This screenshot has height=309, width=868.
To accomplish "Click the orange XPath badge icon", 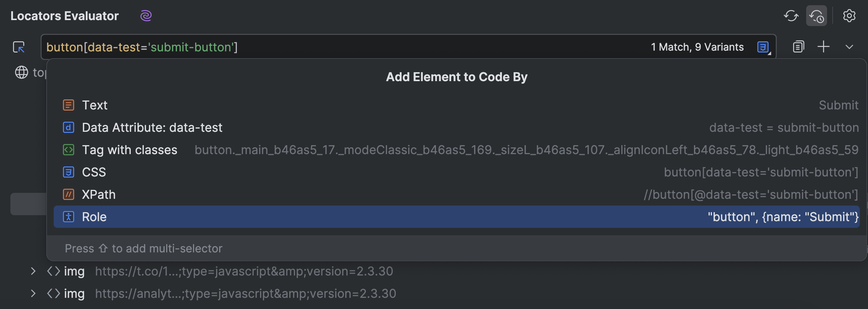I will pos(69,194).
